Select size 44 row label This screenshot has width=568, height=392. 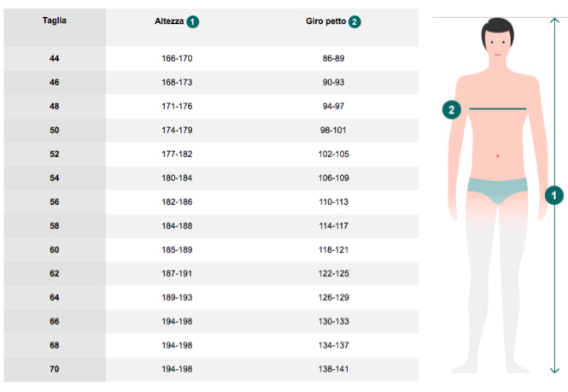(55, 58)
